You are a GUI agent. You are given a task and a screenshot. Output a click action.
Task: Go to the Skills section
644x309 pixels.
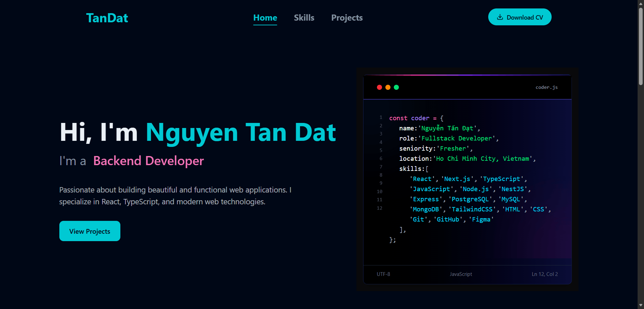(304, 18)
